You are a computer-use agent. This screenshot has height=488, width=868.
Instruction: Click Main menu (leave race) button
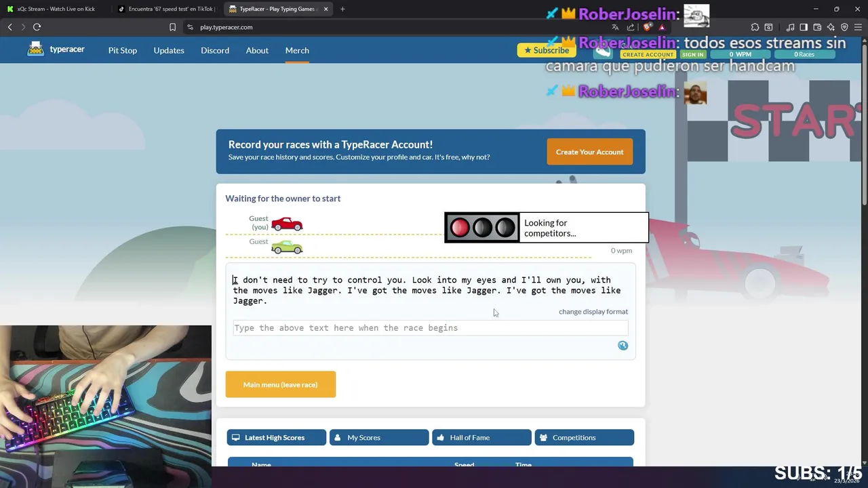click(281, 384)
